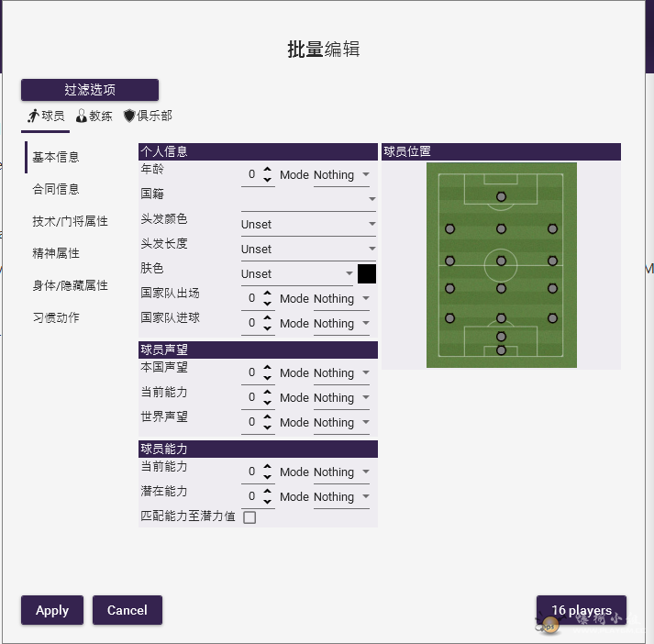Increase the 年龄 value with up arrow
Image resolution: width=654 pixels, height=644 pixels.
[267, 170]
